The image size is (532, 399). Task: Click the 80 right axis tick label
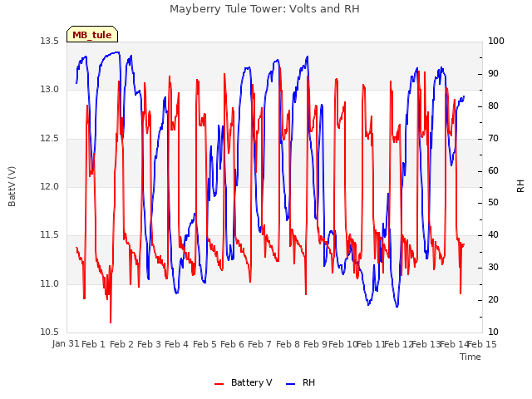(493, 106)
